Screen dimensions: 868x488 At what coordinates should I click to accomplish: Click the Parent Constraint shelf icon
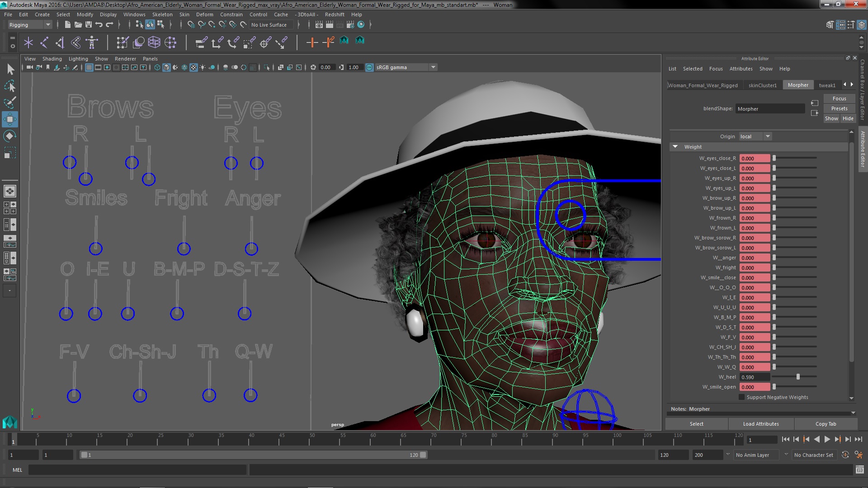201,42
